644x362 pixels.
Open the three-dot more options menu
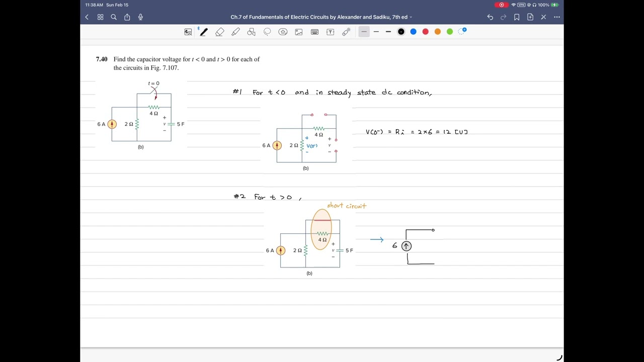click(x=557, y=17)
